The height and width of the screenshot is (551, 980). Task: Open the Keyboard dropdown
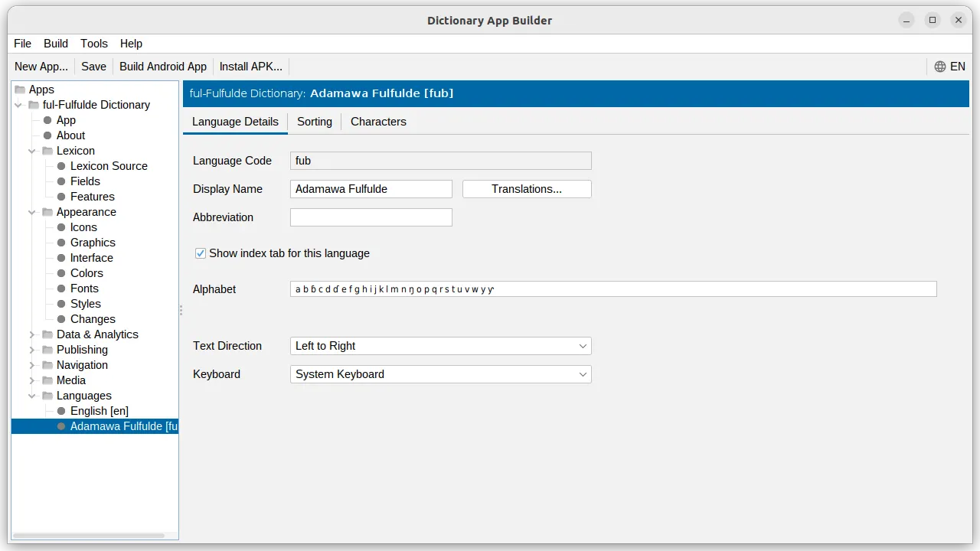pos(441,374)
